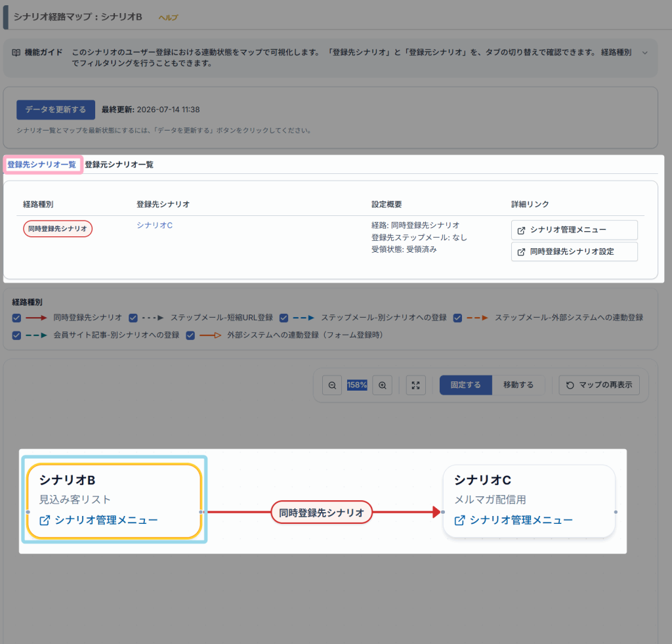Collapse the 機能ガイド panel chevron
The width and height of the screenshot is (672, 644).
(x=644, y=53)
